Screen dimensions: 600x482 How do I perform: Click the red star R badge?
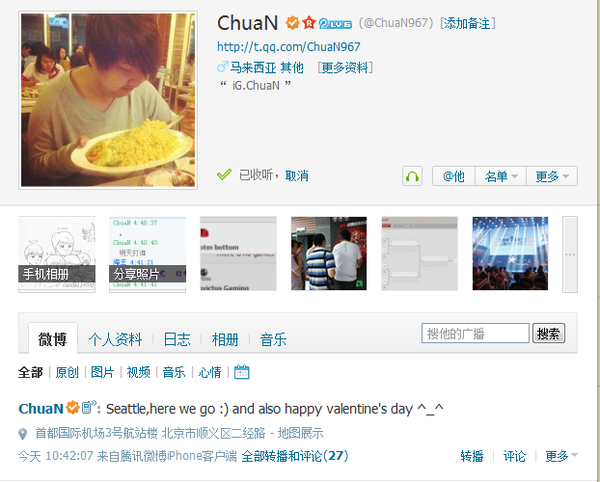click(x=309, y=23)
